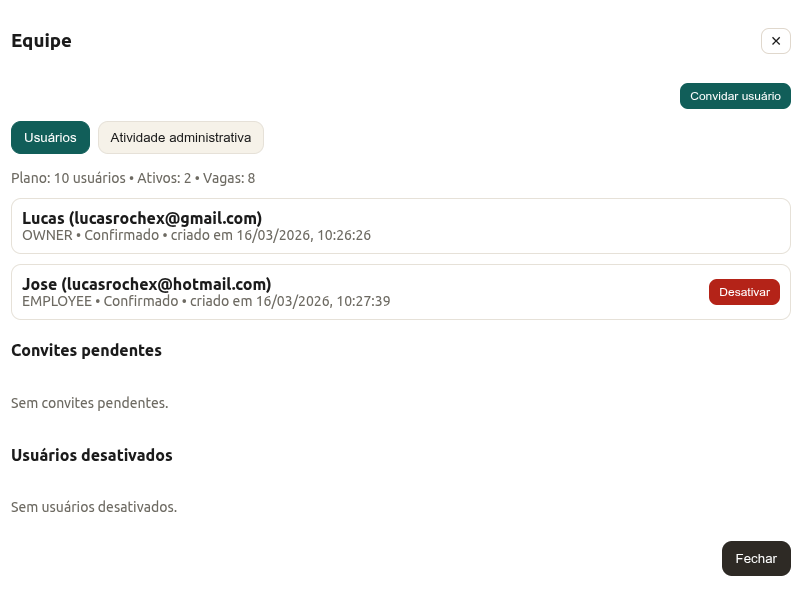The image size is (804, 591).
Task: Click the 'Sem usuários desativados.' message
Action: click(94, 507)
